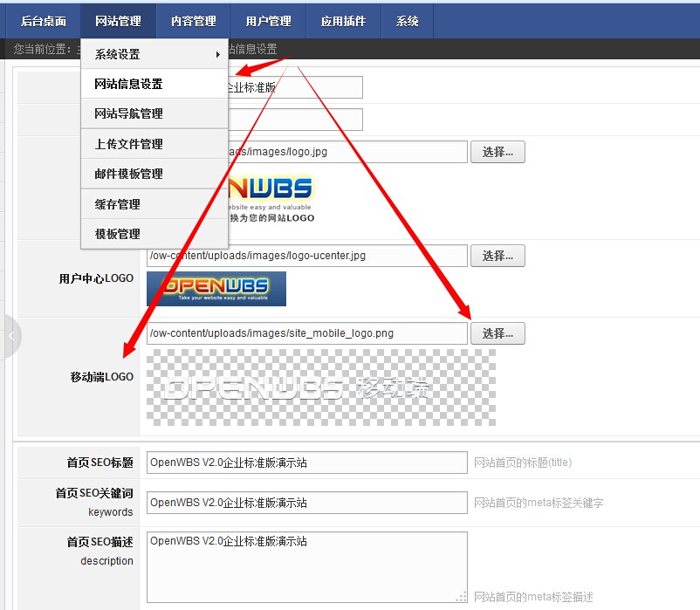Click the 首页SEO标题 text input field
Viewport: 700px width, 610px height.
[x=305, y=462]
